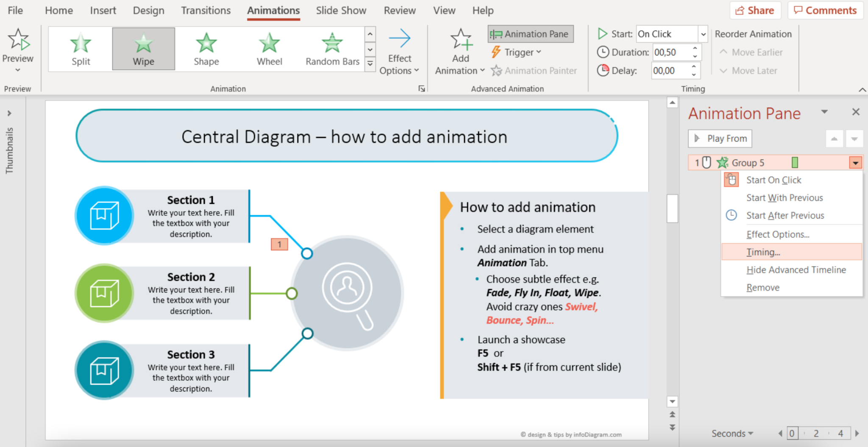Select the Split animation
The image size is (868, 447).
click(x=80, y=48)
